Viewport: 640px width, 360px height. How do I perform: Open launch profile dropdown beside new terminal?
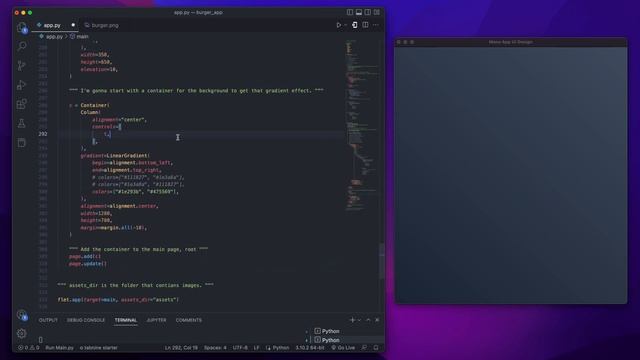(359, 320)
